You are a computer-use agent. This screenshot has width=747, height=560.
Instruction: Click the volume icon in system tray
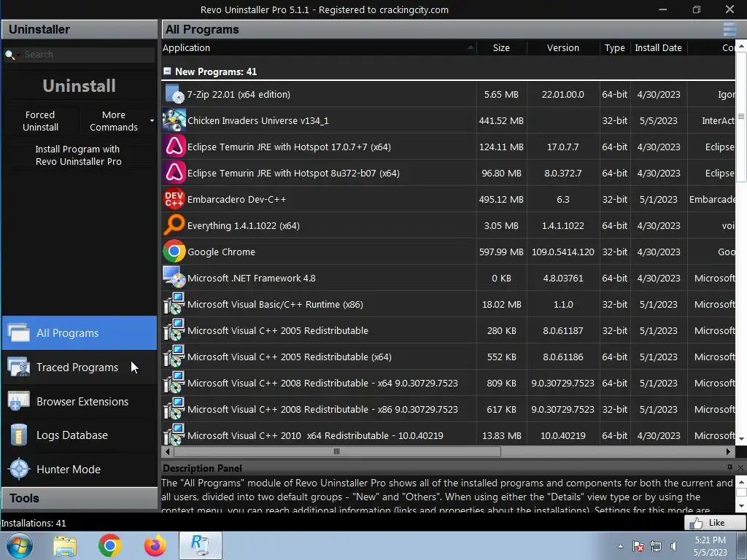[673, 546]
